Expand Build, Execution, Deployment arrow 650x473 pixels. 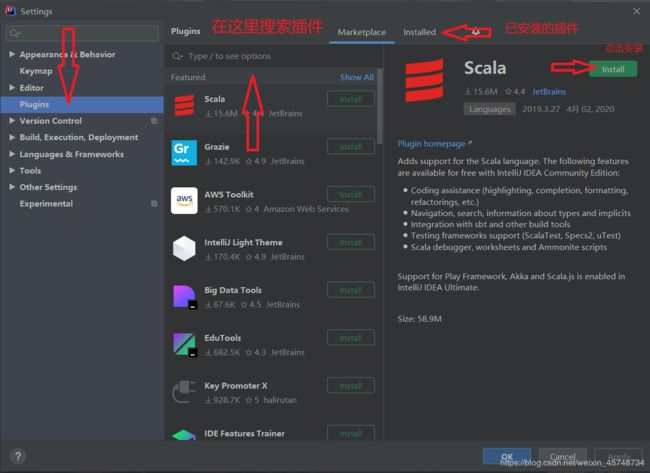point(12,137)
